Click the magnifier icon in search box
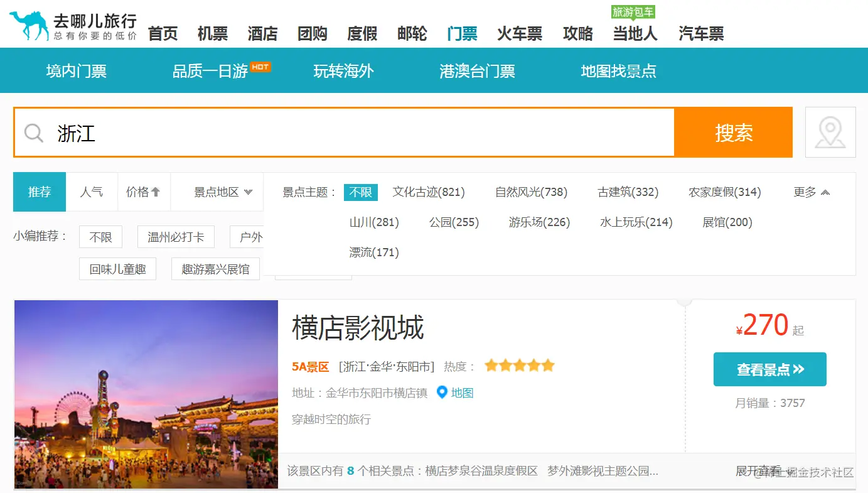The height and width of the screenshot is (493, 868). (x=34, y=133)
